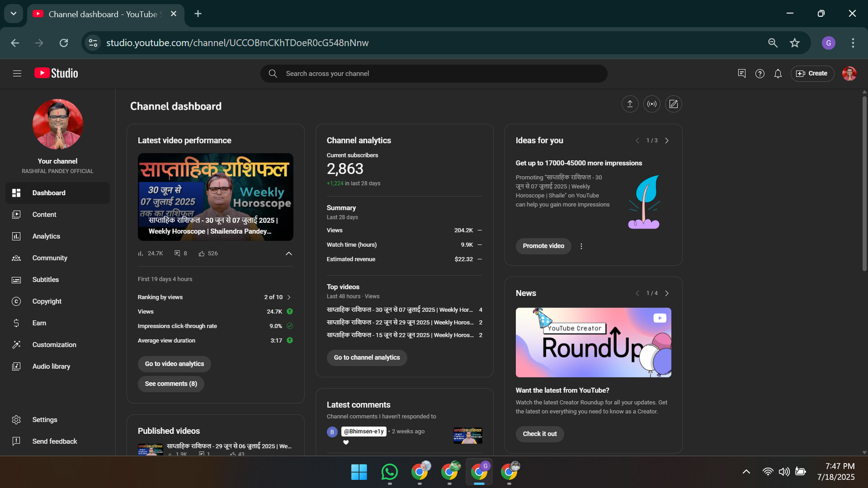868x488 pixels.
Task: Click Go to channel analytics
Action: (367, 358)
